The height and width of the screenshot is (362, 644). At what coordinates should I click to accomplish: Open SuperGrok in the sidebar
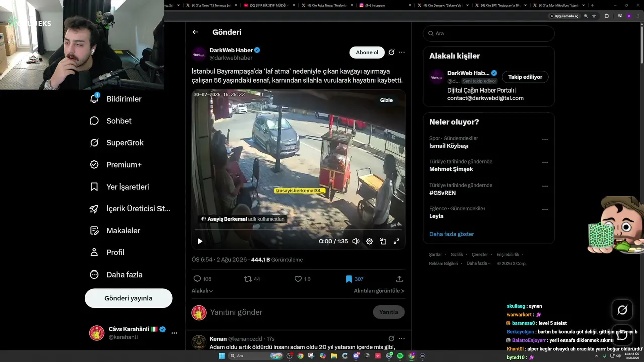[x=116, y=143]
